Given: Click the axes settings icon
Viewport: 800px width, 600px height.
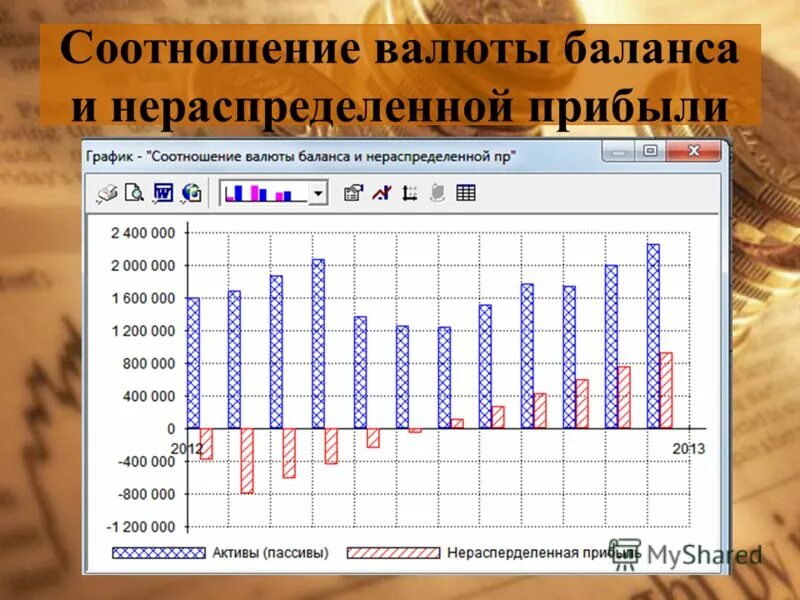Looking at the screenshot, I should [x=409, y=192].
